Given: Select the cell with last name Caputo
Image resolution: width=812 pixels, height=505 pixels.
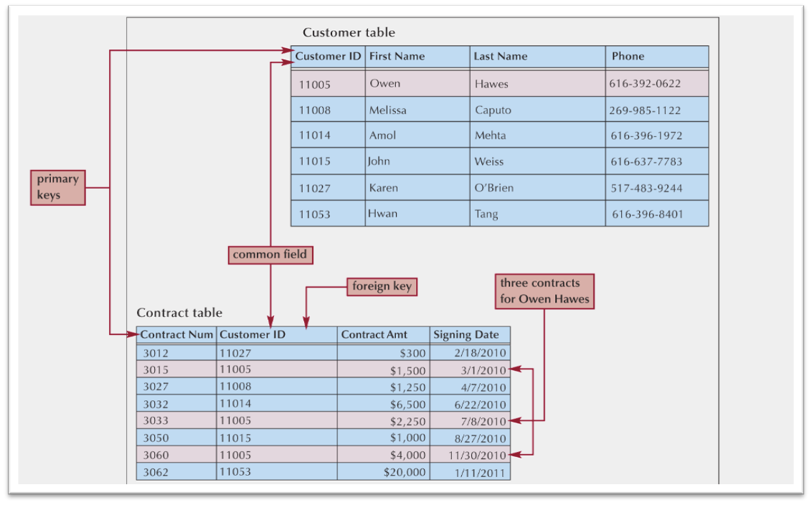Looking at the screenshot, I should coord(537,110).
